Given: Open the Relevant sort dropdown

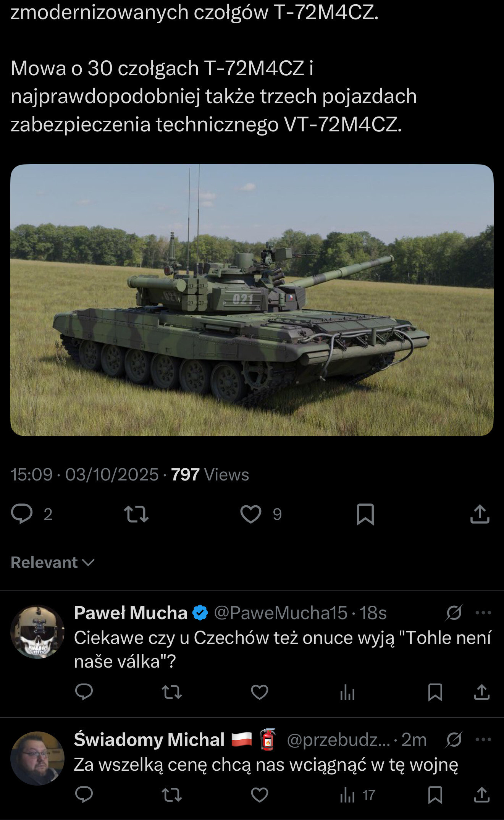Looking at the screenshot, I should pyautogui.click(x=53, y=562).
